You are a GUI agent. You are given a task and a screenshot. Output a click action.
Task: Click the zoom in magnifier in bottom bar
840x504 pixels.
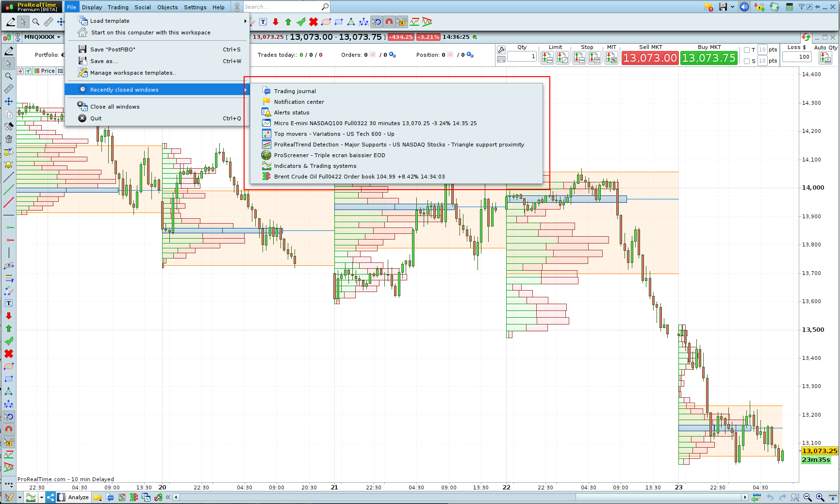(x=820, y=497)
